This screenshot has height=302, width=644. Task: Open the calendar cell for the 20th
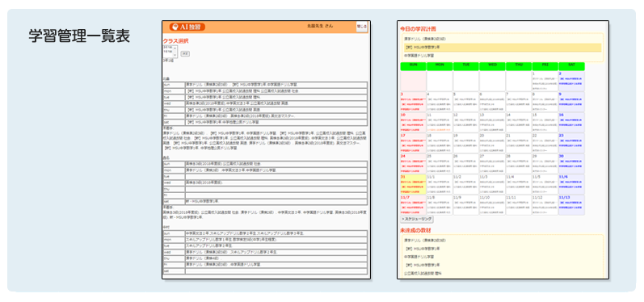coord(492,143)
